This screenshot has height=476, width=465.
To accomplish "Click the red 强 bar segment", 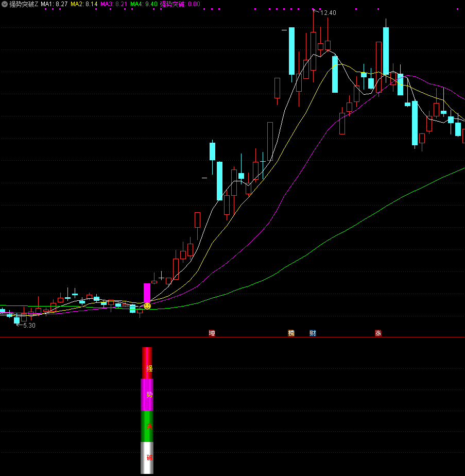I will pyautogui.click(x=147, y=364).
